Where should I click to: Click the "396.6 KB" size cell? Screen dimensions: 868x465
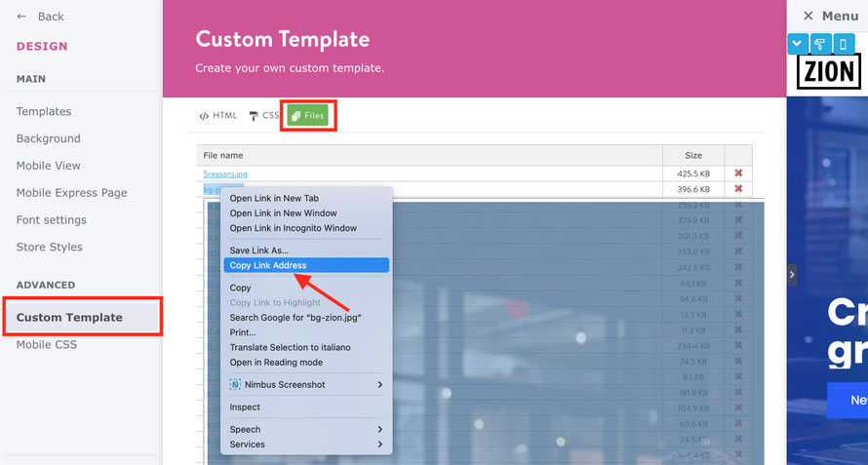tap(693, 189)
